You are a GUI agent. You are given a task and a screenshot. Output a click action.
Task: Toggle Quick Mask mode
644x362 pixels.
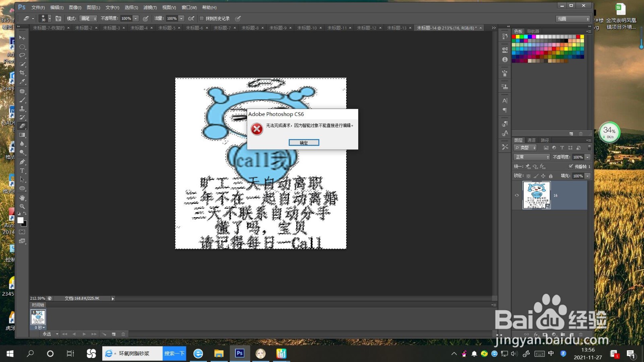point(22,232)
